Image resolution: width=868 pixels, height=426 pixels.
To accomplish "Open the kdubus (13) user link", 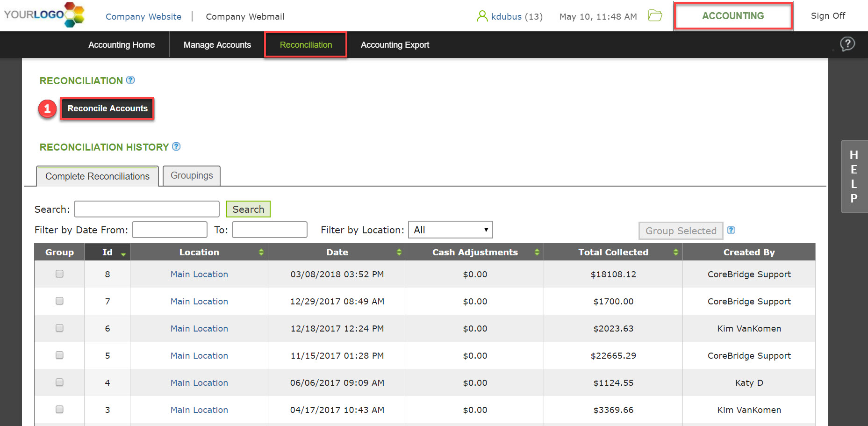I will pyautogui.click(x=517, y=16).
